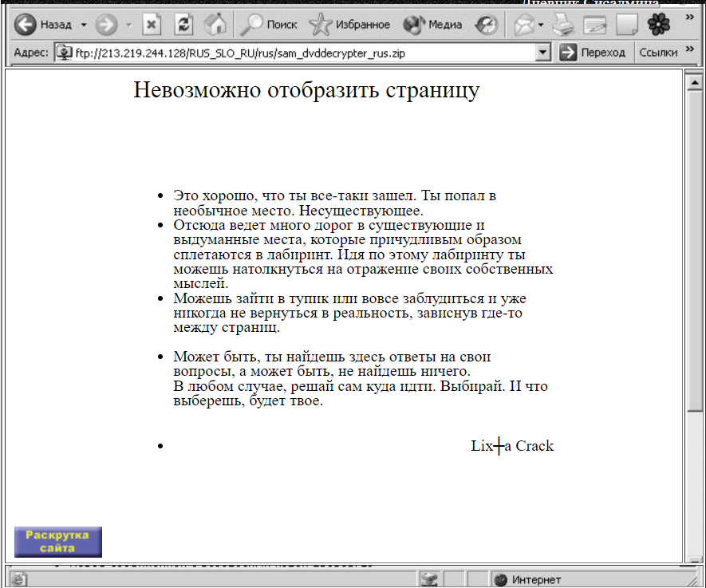706x588 pixels.
Task: Click the Mail envelope icon
Action: click(x=523, y=25)
